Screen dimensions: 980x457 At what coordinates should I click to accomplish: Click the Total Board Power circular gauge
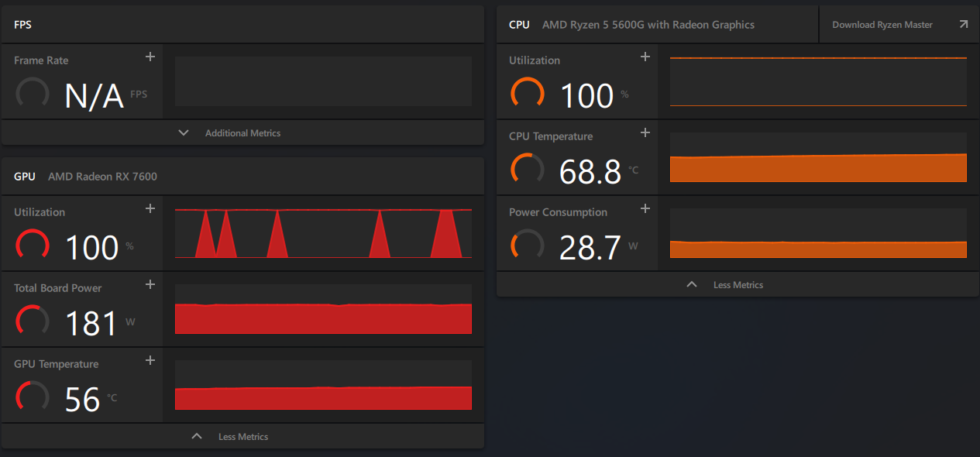pos(33,321)
